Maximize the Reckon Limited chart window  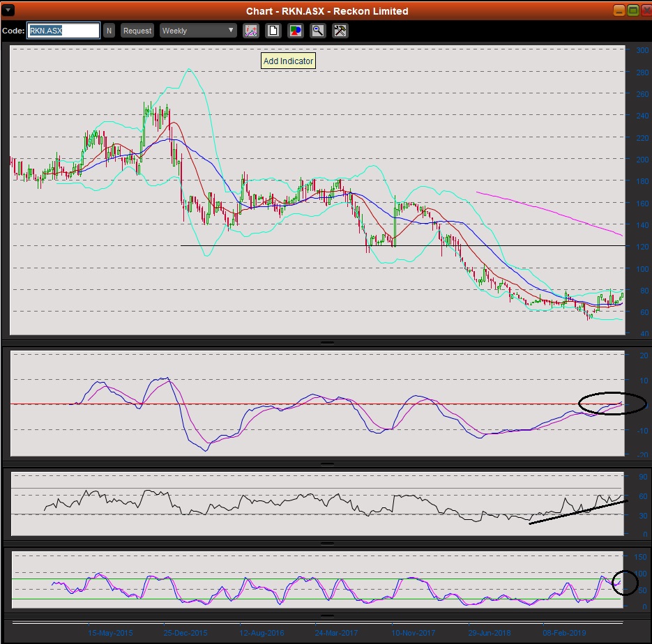(x=633, y=10)
